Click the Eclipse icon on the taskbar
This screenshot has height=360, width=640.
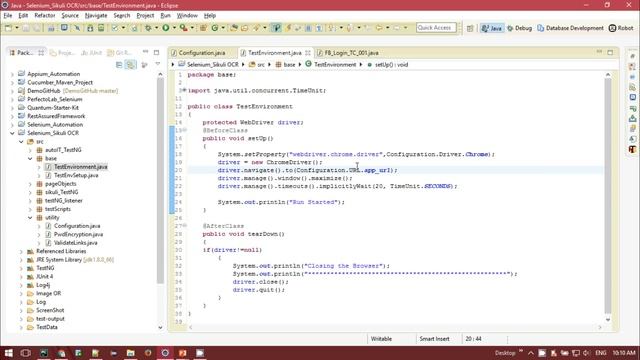[x=165, y=353]
